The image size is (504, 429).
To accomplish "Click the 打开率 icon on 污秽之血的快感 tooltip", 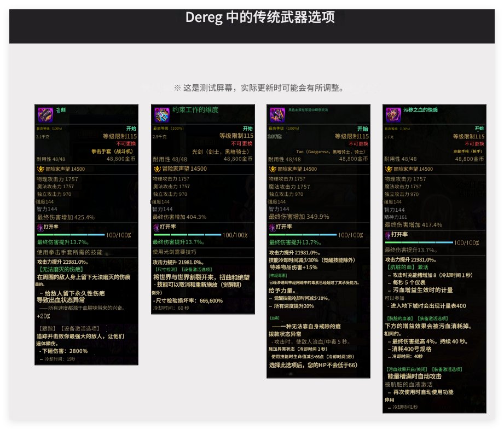I will [387, 235].
